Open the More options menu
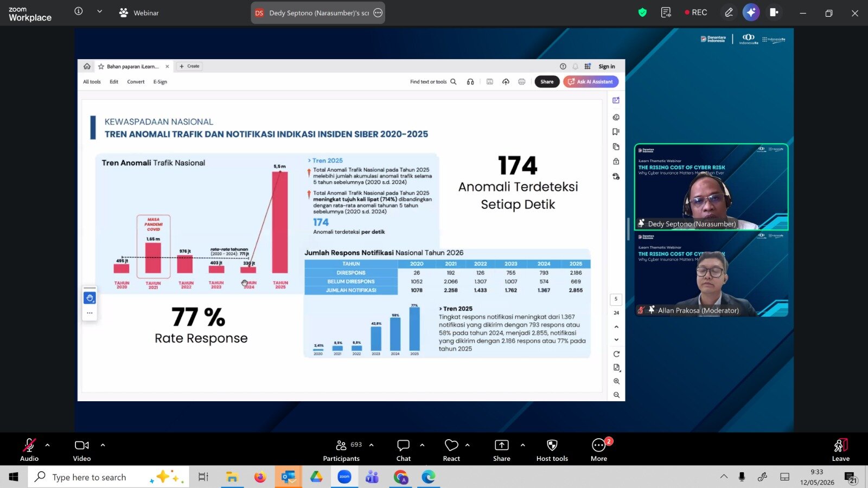Image resolution: width=868 pixels, height=488 pixels. (599, 451)
